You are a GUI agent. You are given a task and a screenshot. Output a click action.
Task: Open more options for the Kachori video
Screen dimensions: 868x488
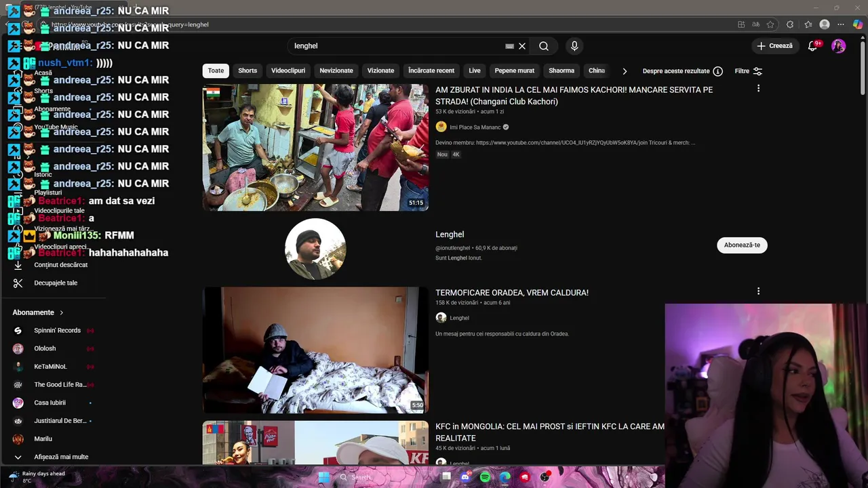758,89
